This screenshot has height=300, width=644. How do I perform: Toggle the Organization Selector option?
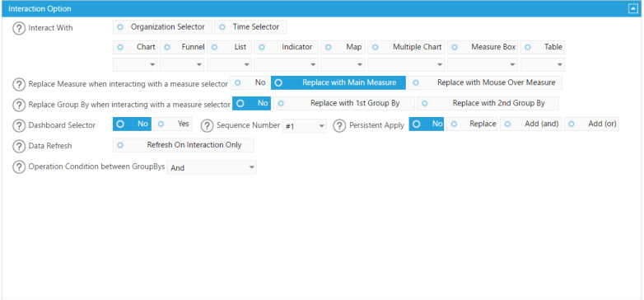coord(162,27)
